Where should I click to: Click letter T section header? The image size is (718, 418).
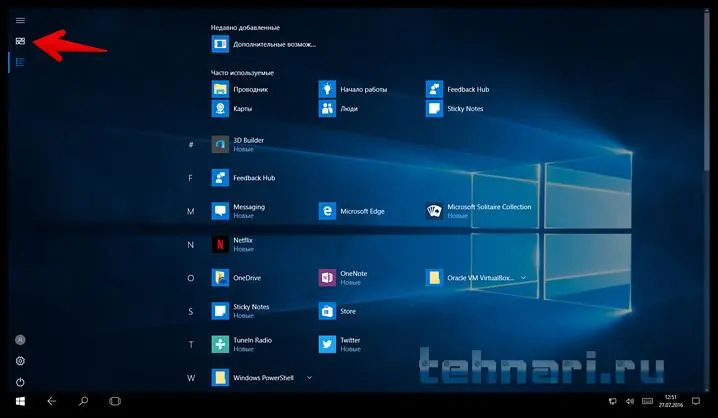click(x=191, y=345)
